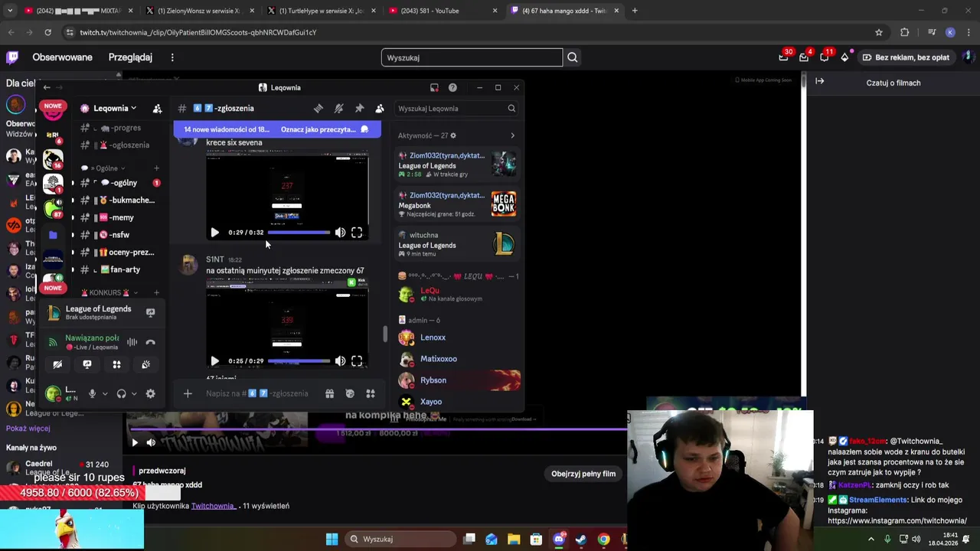Fullscreen the second Discord video

357,361
